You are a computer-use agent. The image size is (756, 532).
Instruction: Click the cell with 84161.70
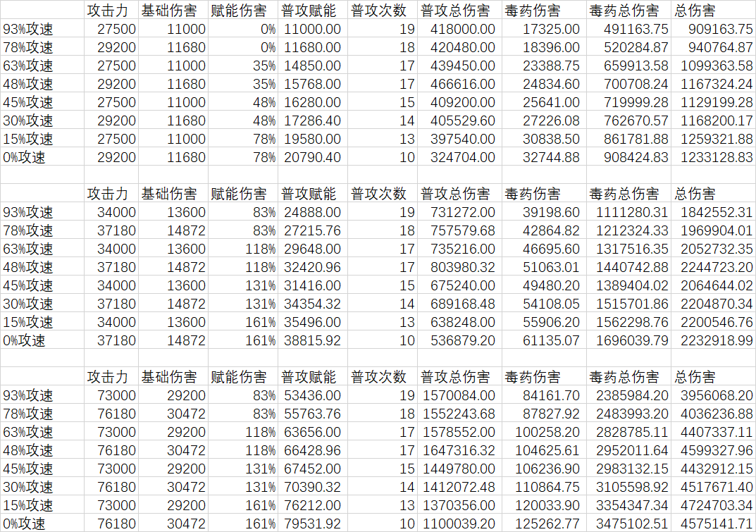coord(545,395)
